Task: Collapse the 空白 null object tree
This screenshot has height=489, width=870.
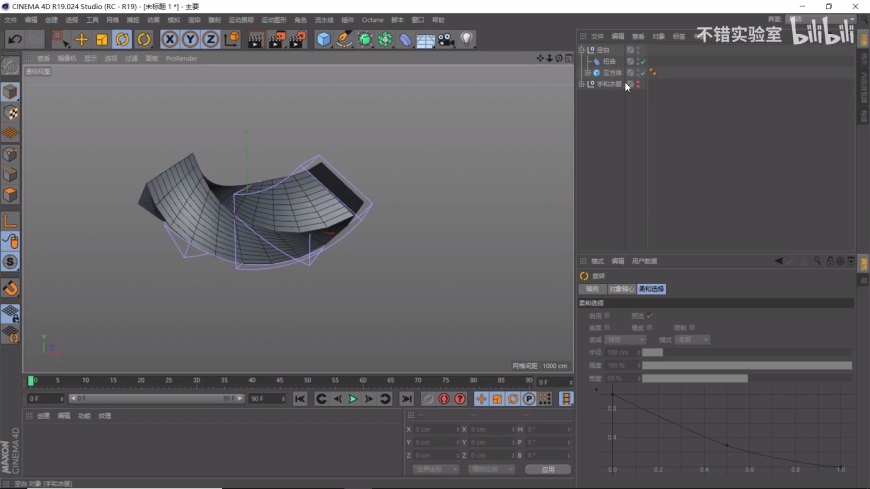Action: pos(582,49)
